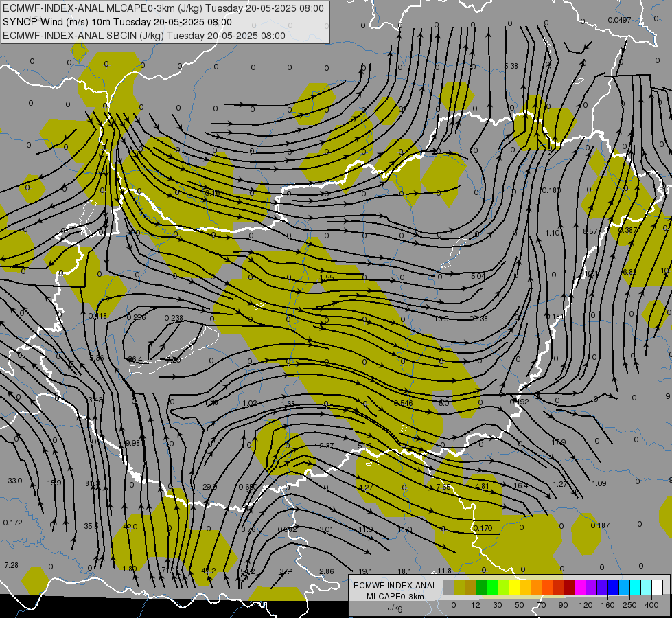Screen dimensions: 672x618
Task: Click the legend title ECMWF-INDEX-ANAL
Action: pos(395,586)
